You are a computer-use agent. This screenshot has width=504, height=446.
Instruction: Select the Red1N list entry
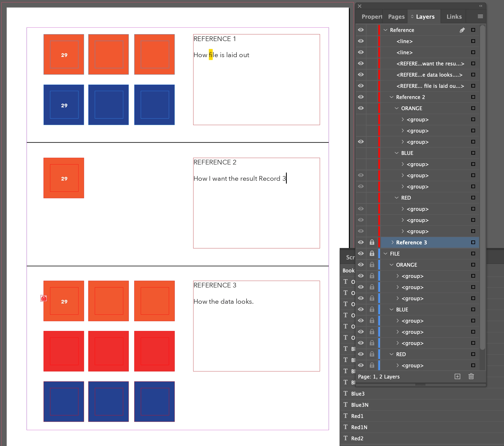point(359,427)
